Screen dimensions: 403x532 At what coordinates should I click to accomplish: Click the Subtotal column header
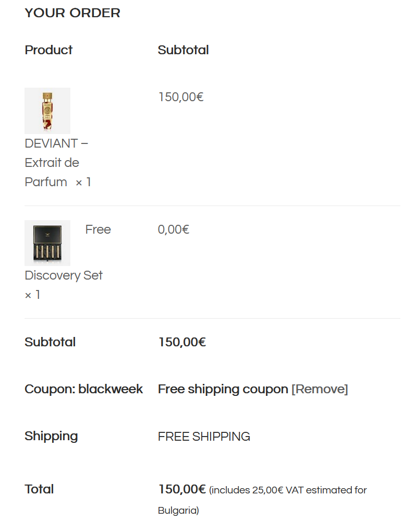point(183,50)
